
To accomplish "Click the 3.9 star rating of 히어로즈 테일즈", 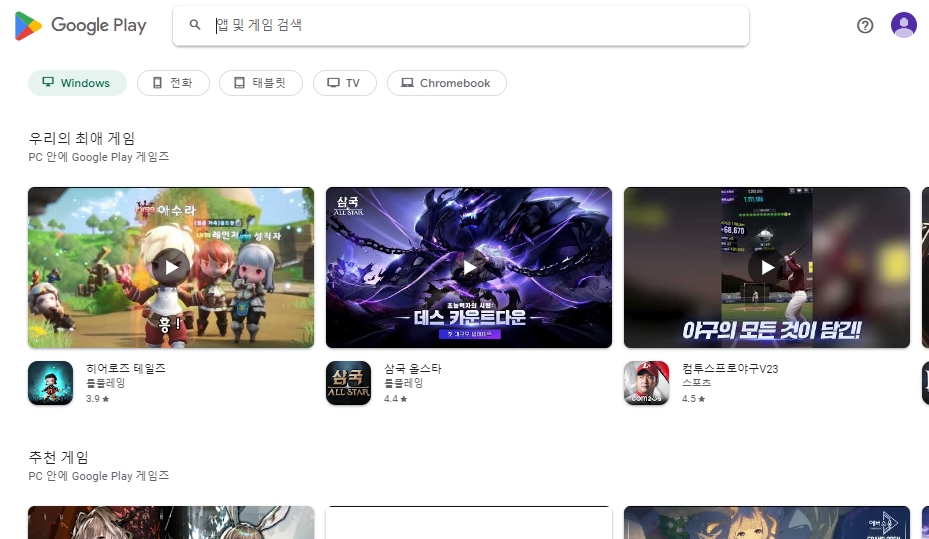I will click(98, 399).
